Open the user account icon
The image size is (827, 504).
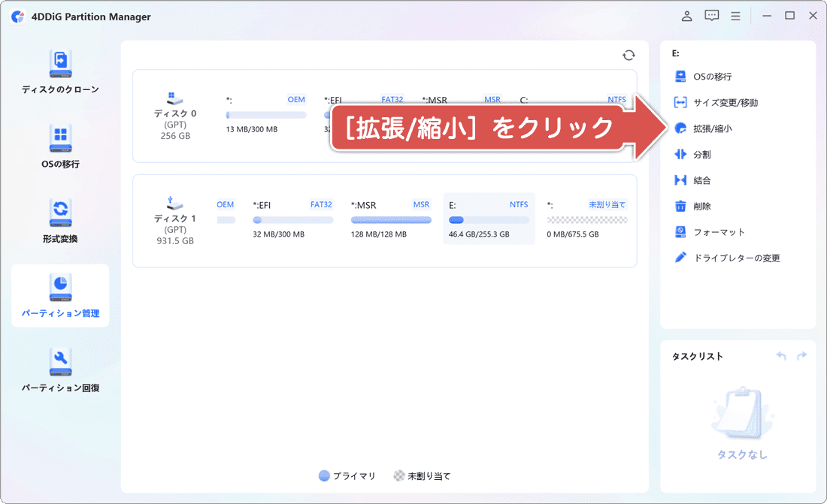(x=686, y=15)
